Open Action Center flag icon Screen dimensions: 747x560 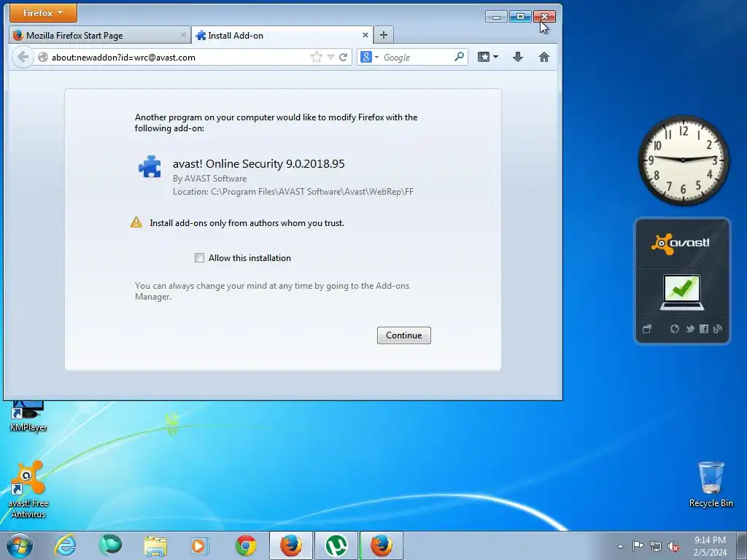(638, 545)
